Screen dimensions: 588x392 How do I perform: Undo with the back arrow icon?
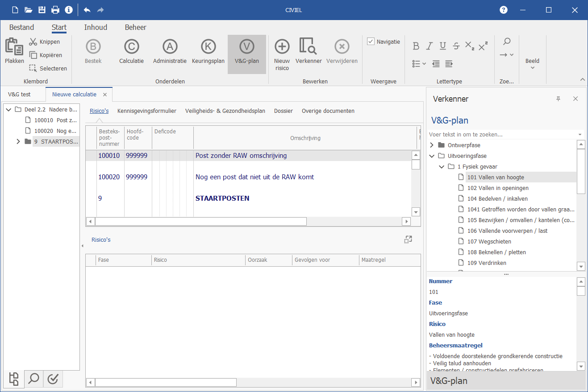(87, 10)
